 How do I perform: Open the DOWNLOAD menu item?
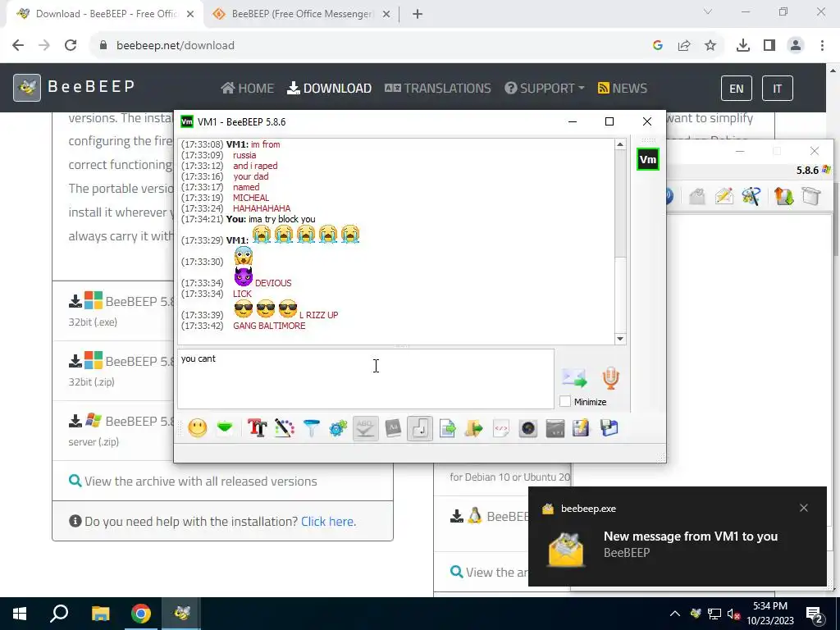coord(330,89)
